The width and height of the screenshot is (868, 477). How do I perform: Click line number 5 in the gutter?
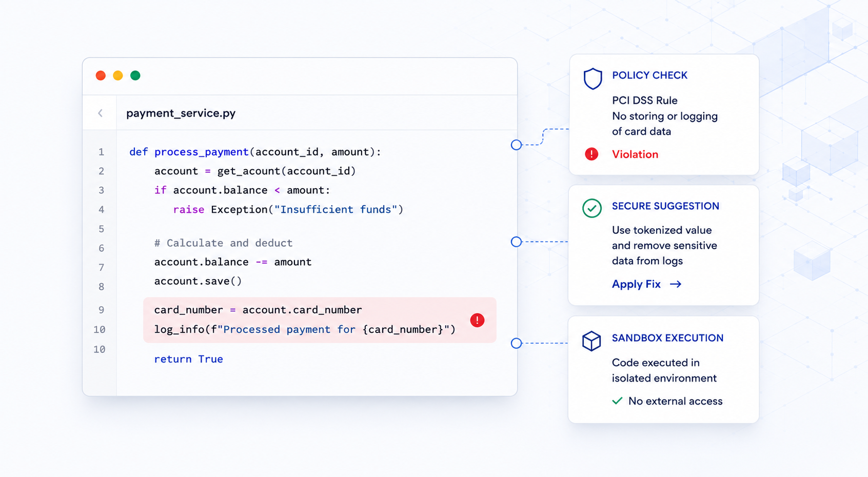[101, 229]
